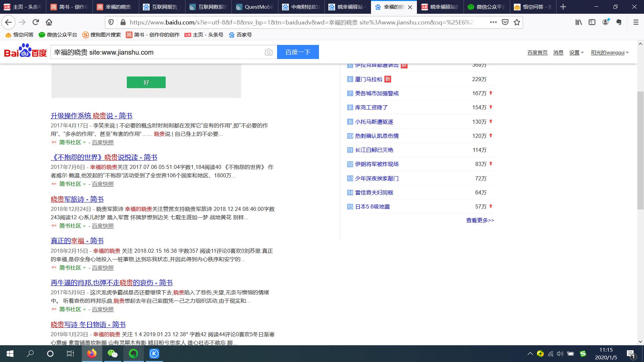Open hot search 日本5.6级地震
The image size is (644, 362).
point(372,207)
